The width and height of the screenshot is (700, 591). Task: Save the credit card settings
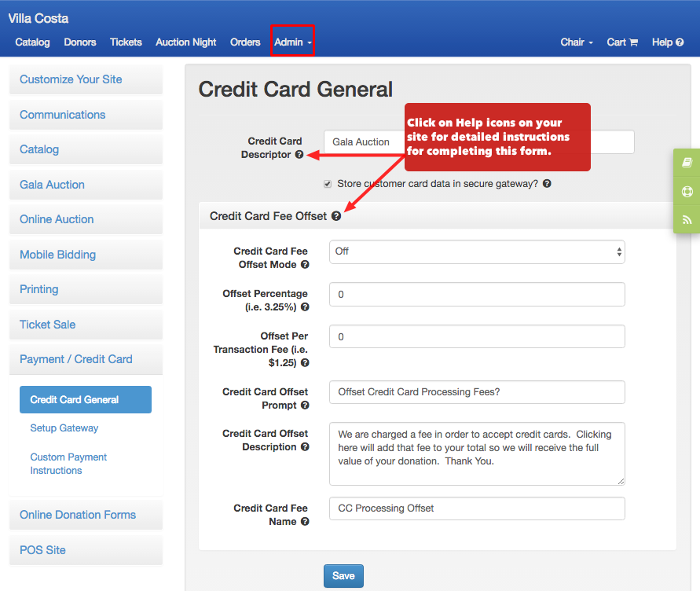coord(344,576)
